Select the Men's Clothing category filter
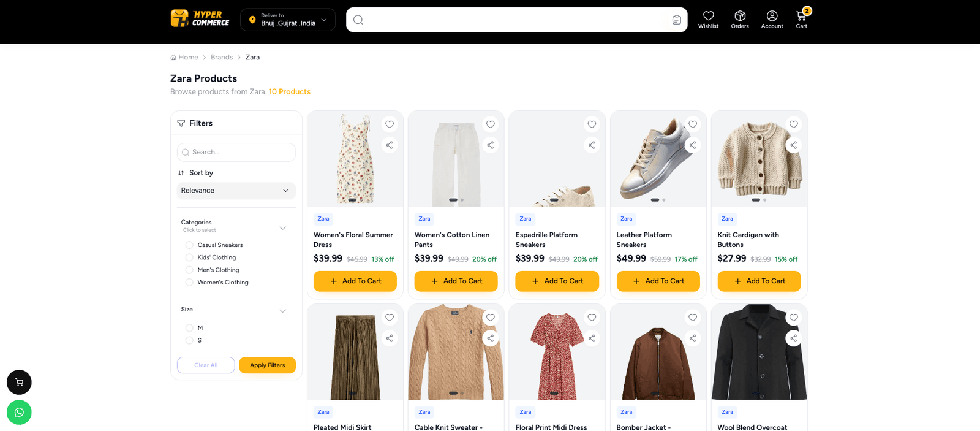980x431 pixels. click(x=189, y=270)
